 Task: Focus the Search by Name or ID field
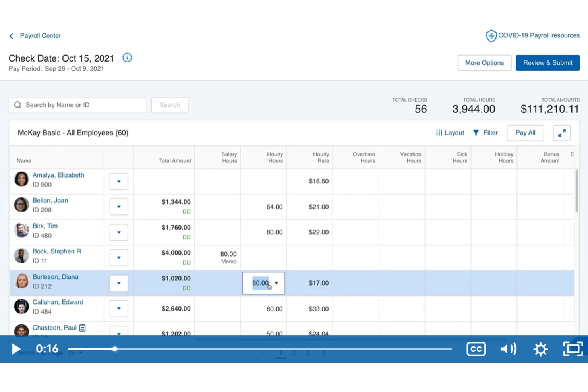(78, 105)
